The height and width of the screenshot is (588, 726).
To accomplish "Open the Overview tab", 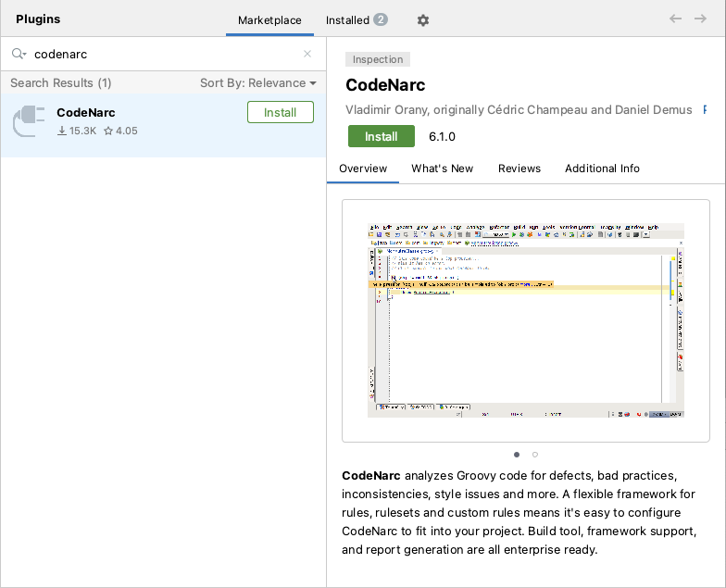I will [x=363, y=169].
